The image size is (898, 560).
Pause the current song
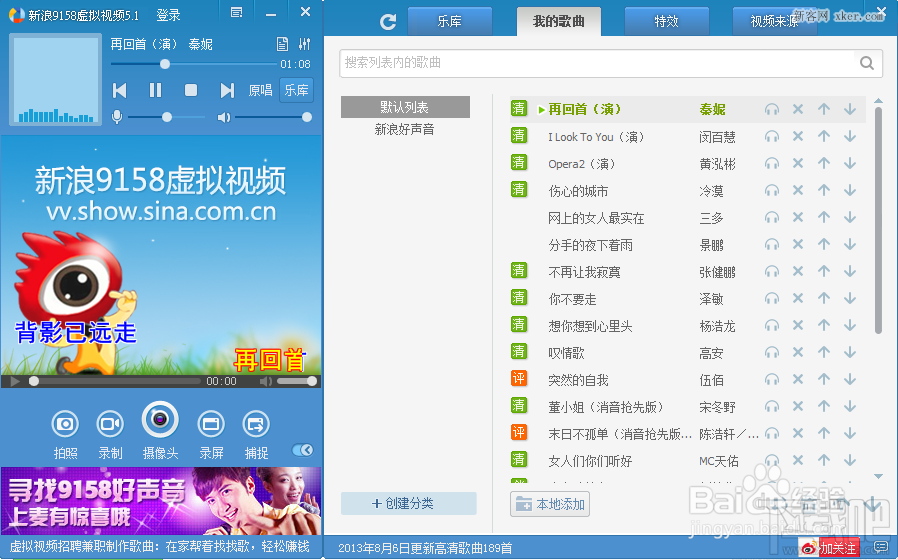click(155, 90)
